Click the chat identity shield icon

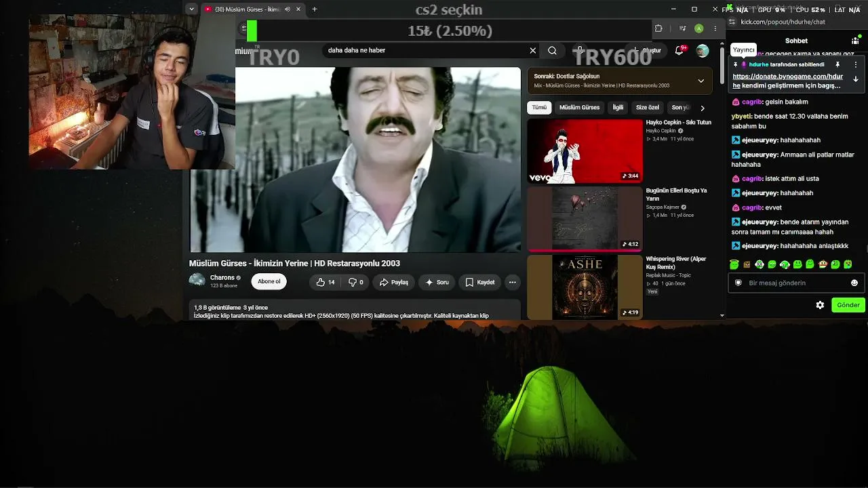point(738,283)
